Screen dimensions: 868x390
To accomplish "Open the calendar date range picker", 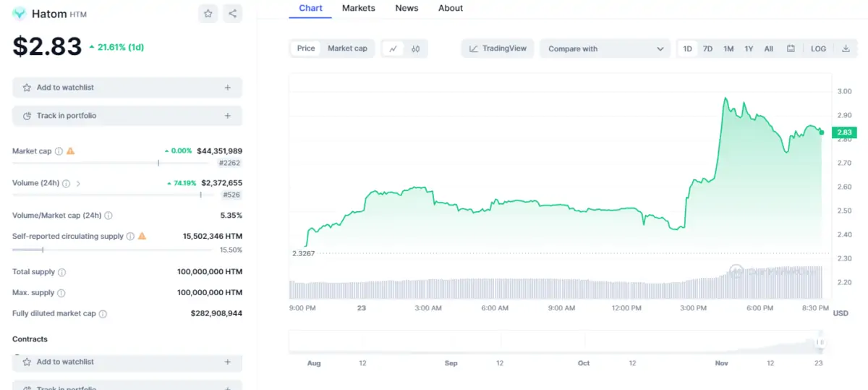I will pyautogui.click(x=791, y=48).
